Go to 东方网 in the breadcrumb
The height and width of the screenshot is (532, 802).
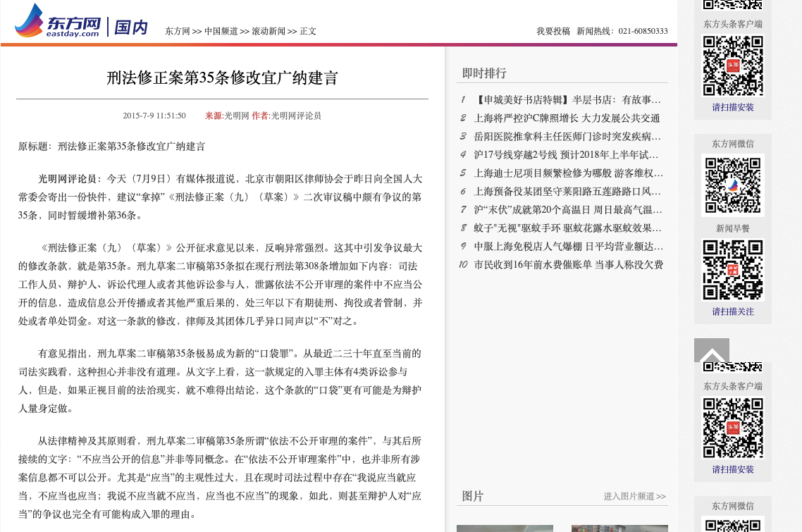[x=178, y=31]
